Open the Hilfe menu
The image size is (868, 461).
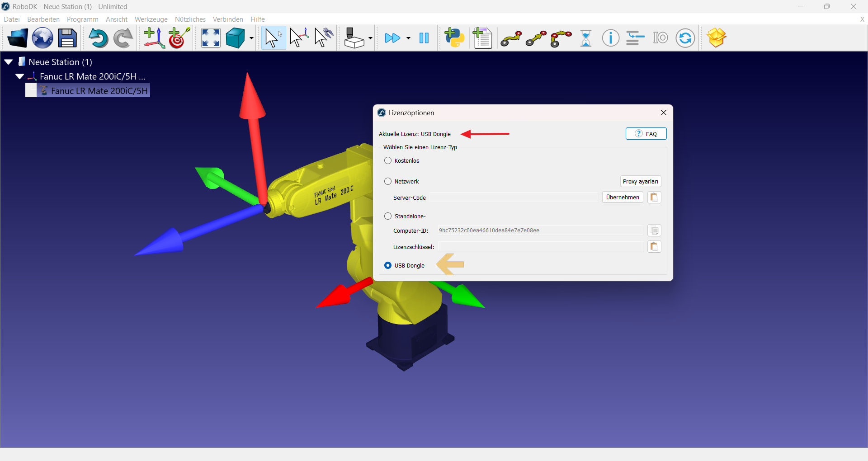pos(258,19)
